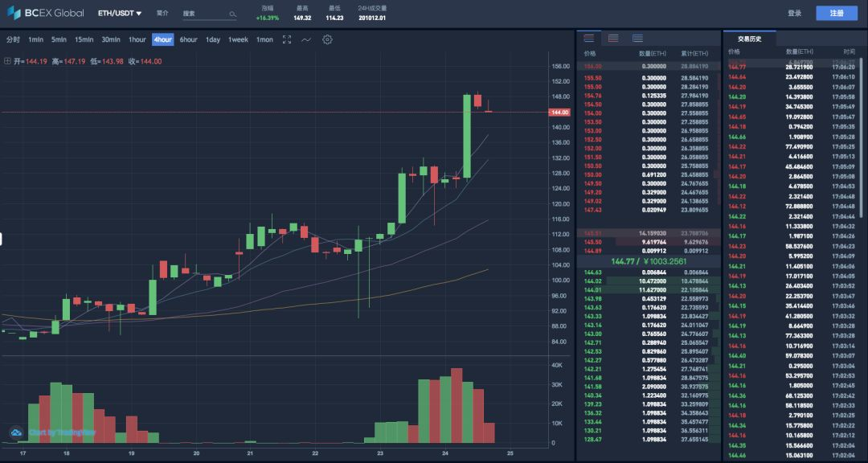Open chart settings gear icon
This screenshot has height=463, width=868.
tap(327, 39)
